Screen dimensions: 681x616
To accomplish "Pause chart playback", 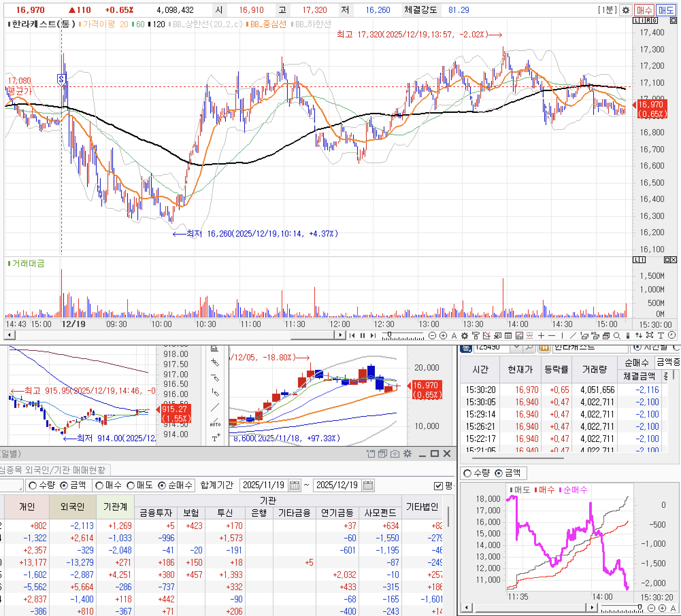I will point(363,336).
